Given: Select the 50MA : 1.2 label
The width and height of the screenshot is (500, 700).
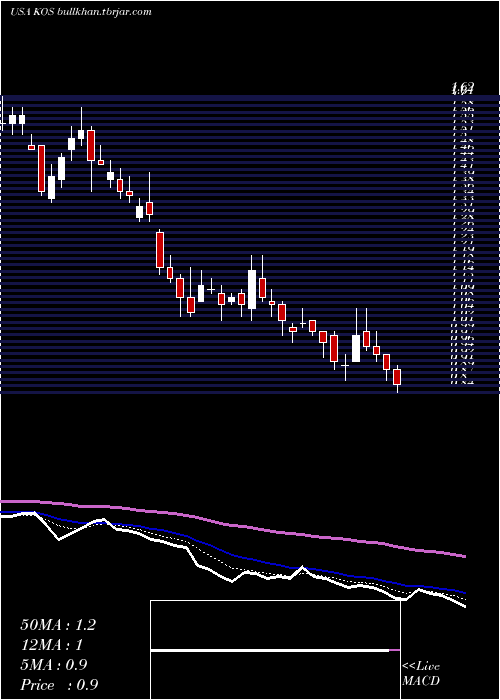Looking at the screenshot, I should click(x=58, y=625).
